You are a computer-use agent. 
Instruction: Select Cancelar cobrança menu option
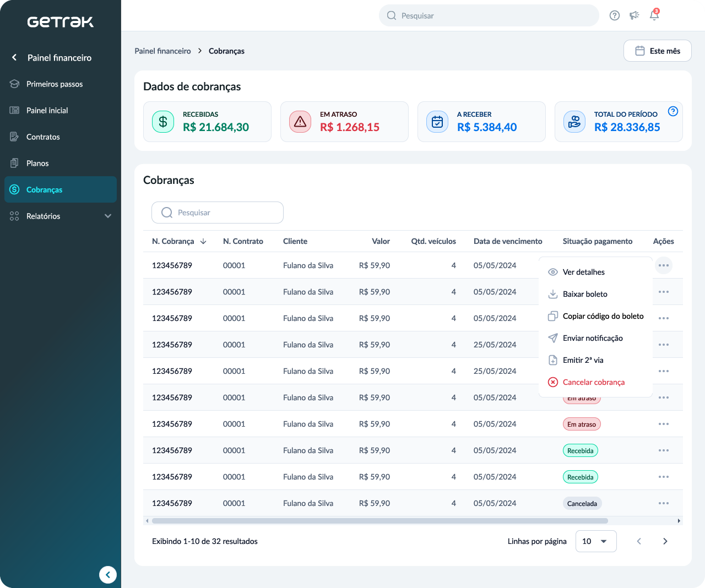pyautogui.click(x=593, y=382)
